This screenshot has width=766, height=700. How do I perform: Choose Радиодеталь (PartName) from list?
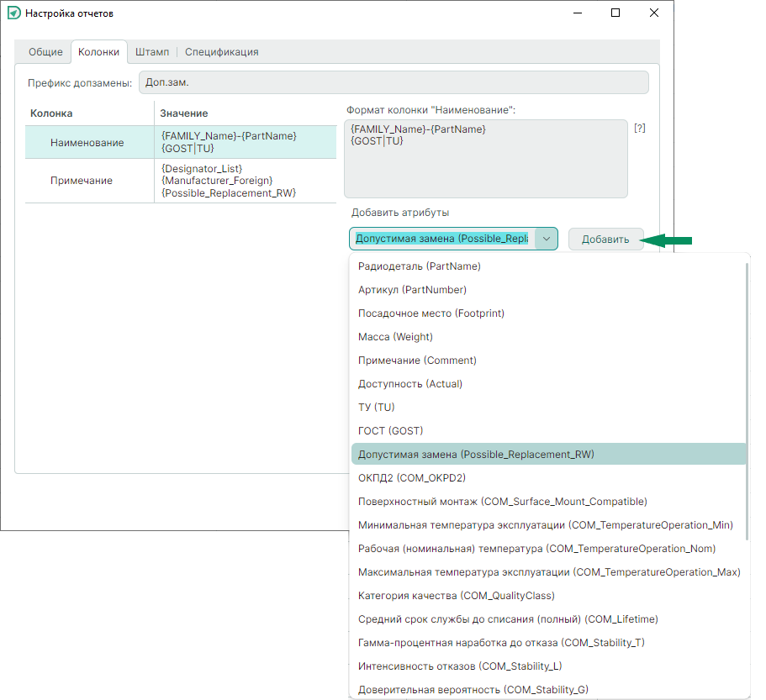pyautogui.click(x=419, y=266)
